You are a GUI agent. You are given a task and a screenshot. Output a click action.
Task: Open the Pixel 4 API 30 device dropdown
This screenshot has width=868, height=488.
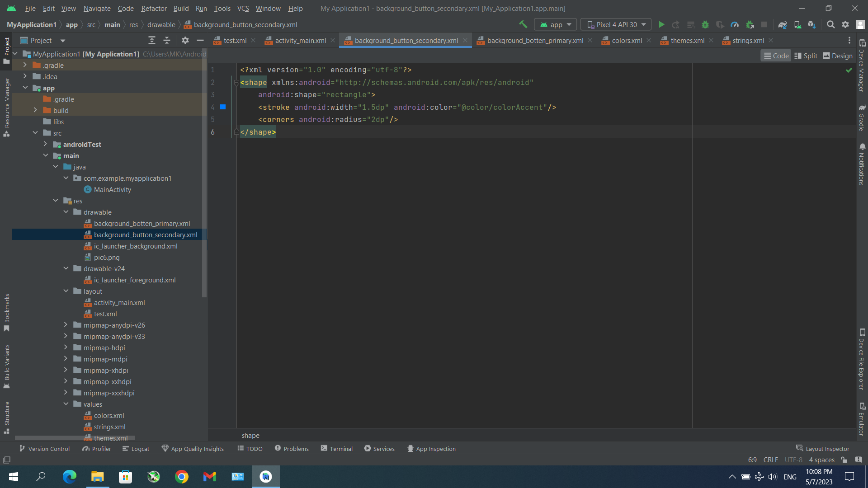click(x=616, y=24)
